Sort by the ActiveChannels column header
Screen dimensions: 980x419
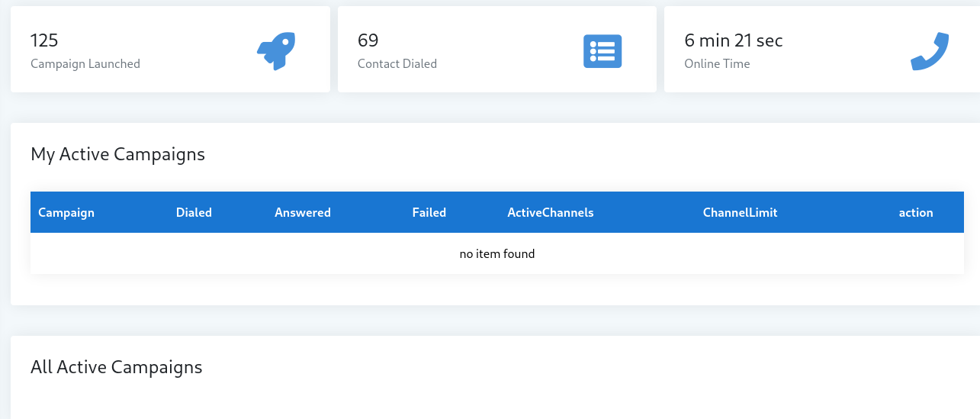tap(551, 212)
